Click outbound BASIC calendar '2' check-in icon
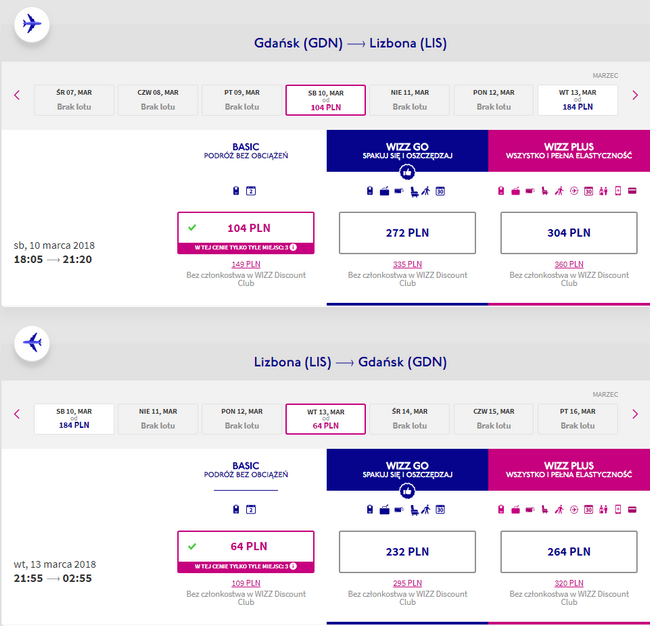This screenshot has height=626, width=650. pos(251,191)
